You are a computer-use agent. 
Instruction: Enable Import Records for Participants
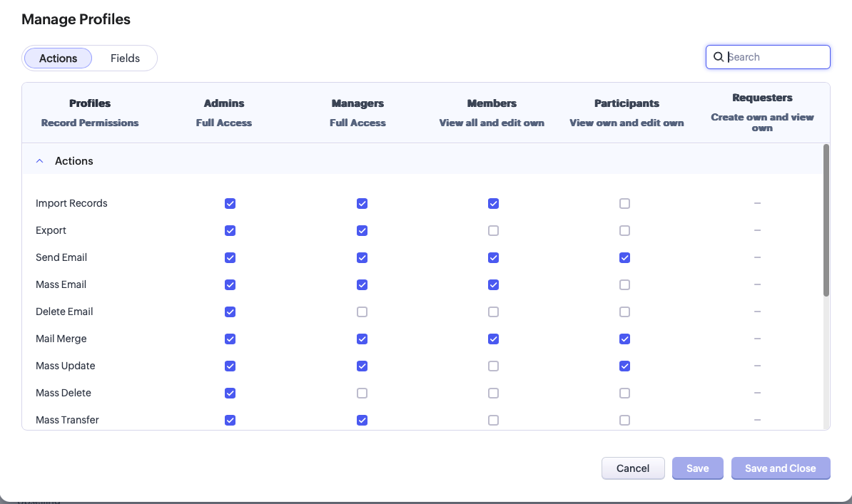pyautogui.click(x=624, y=204)
